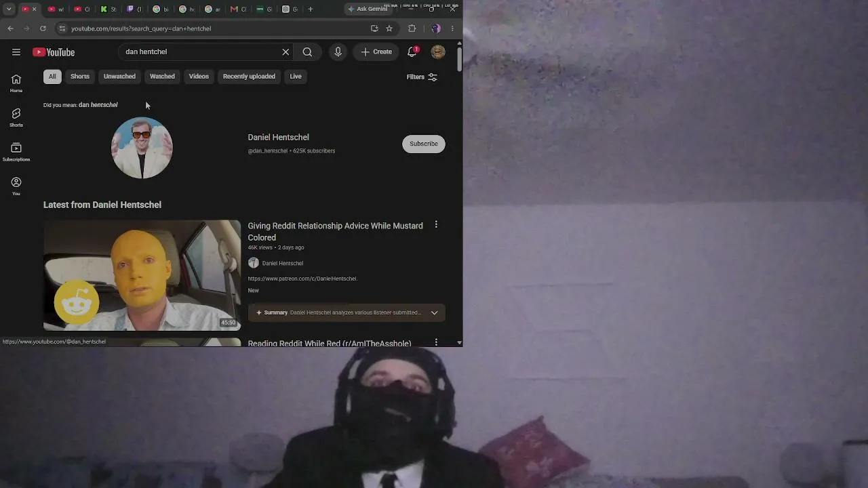Switch to the Twitch browser tab
The image size is (868, 488).
click(x=134, y=9)
